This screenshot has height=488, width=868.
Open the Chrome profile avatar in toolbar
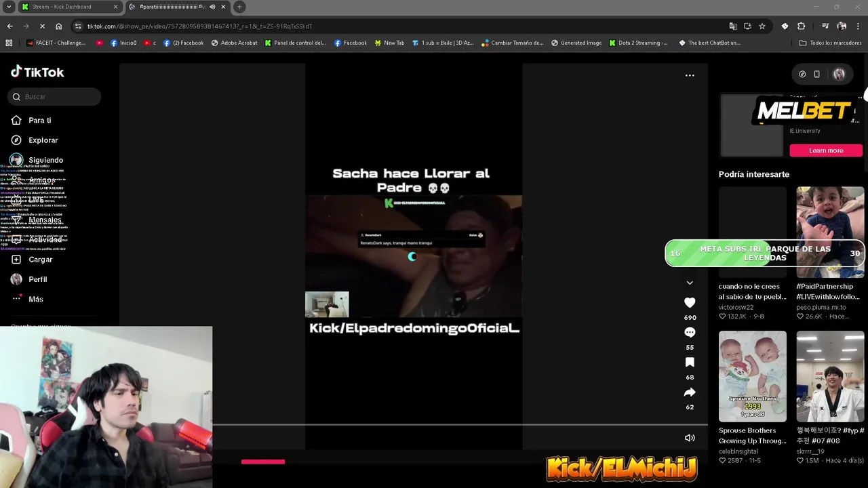(842, 26)
